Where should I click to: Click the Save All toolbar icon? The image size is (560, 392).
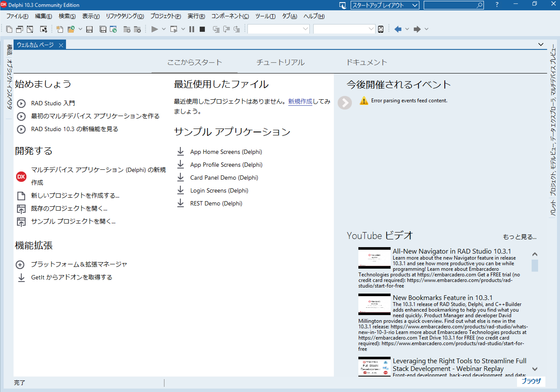pyautogui.click(x=103, y=29)
